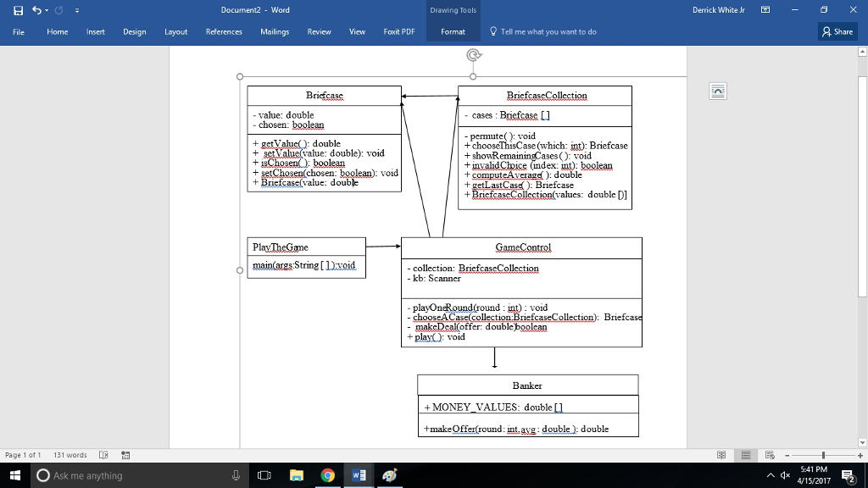Click the Tell me what you want field
This screenshot has width=868, height=488.
coord(548,31)
